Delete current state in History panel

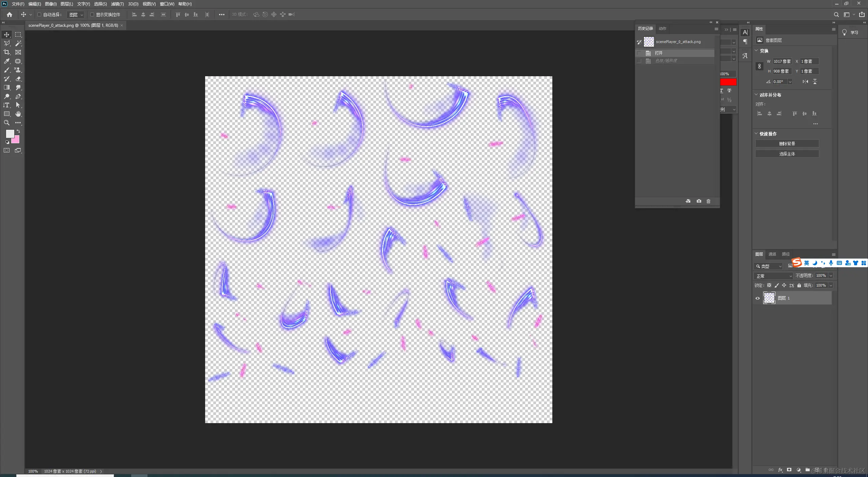pos(708,201)
